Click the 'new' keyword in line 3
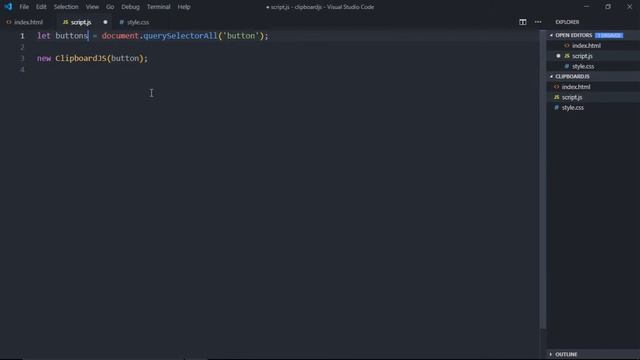 (x=44, y=58)
